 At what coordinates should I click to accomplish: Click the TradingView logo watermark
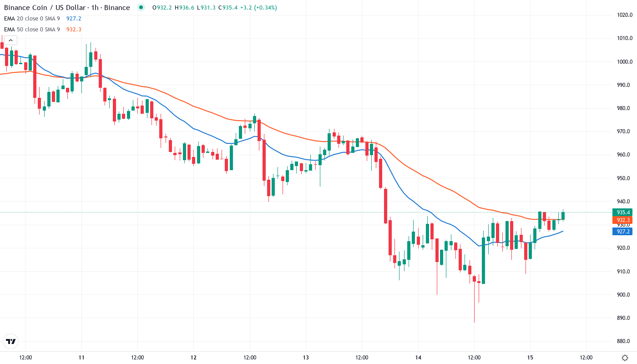pos(10,341)
